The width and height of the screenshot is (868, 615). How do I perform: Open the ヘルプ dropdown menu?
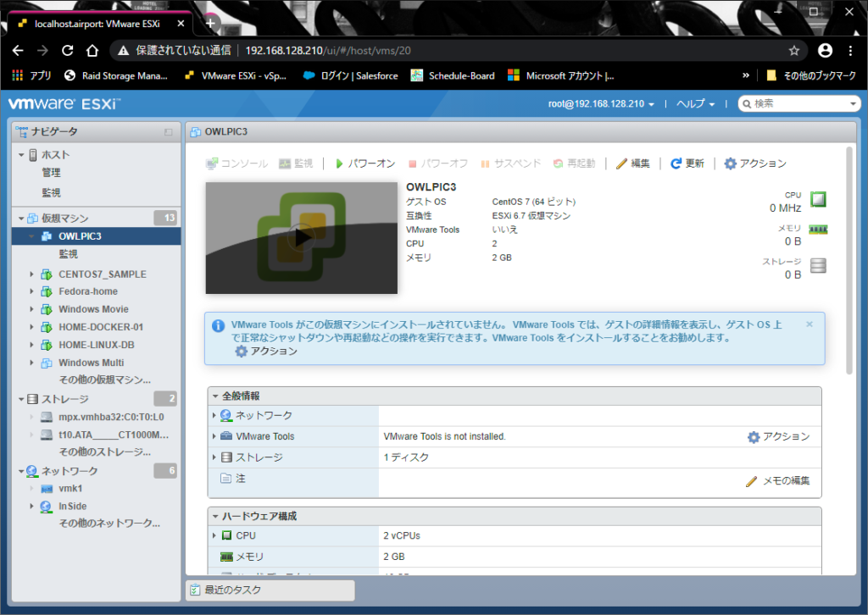(695, 104)
